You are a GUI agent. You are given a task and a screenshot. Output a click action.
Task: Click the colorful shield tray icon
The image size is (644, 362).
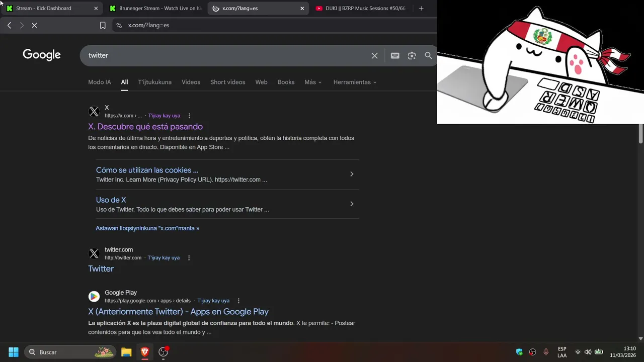519,352
